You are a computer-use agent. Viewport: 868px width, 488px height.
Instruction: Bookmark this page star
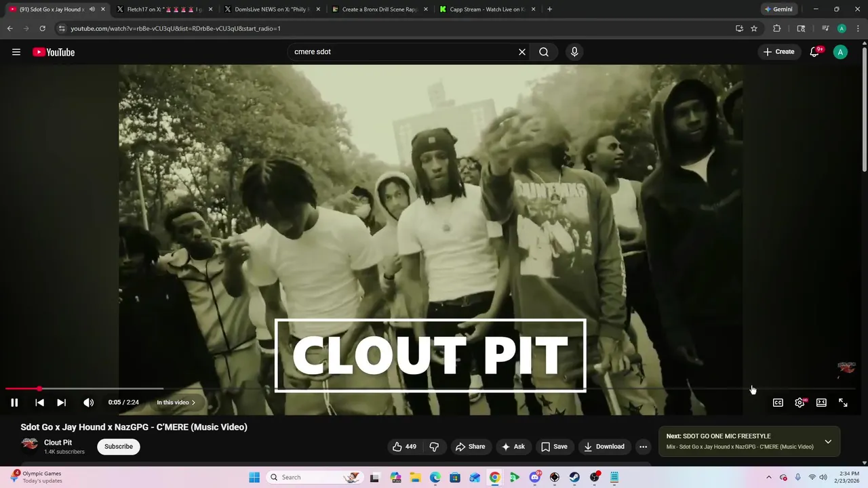point(754,28)
